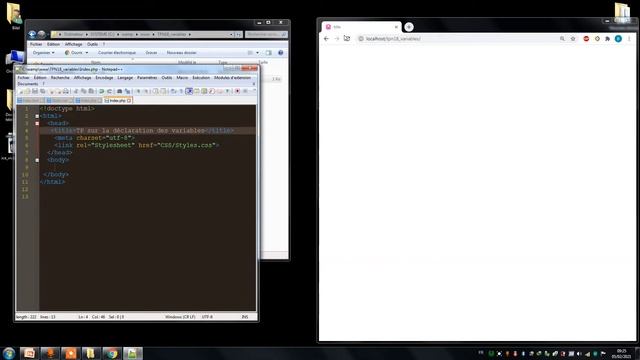
Task: Click the Save All icon in Notepad++ toolbar
Action: point(43,91)
